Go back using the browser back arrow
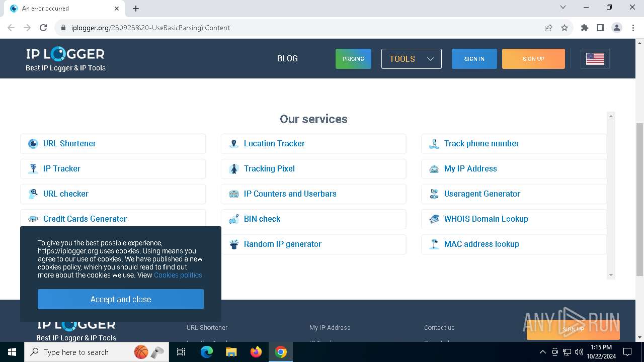Viewport: 644px width, 362px height. pos(11,28)
